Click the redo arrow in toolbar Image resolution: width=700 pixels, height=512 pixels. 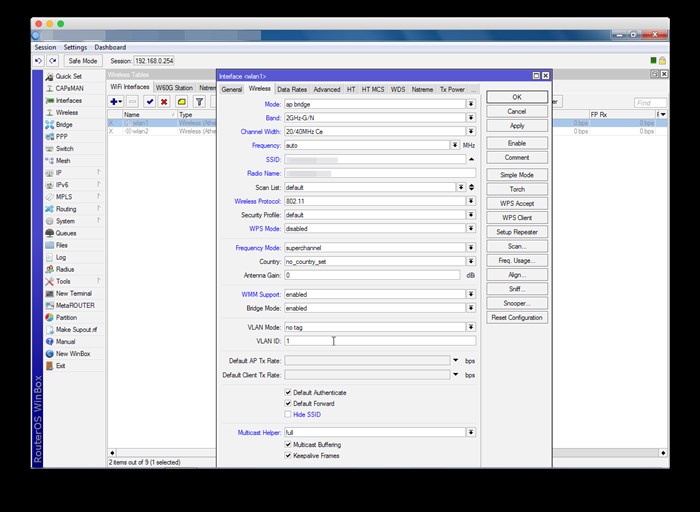tap(53, 61)
